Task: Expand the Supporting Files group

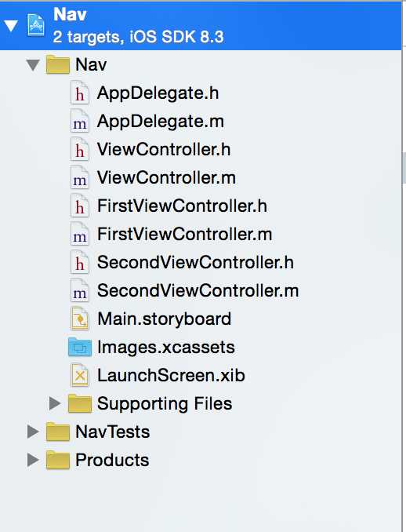Action: (x=55, y=403)
